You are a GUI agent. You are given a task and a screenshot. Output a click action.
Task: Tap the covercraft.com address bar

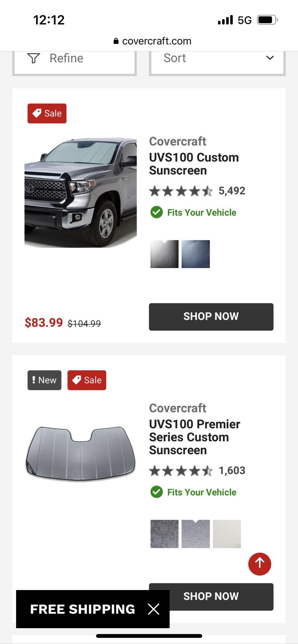[153, 41]
